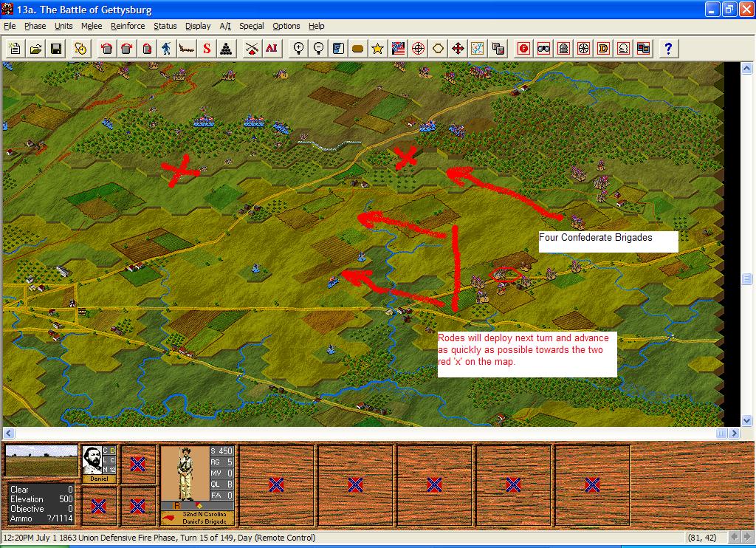Image resolution: width=756 pixels, height=548 pixels.
Task: Open the jump map icon
Action: [x=478, y=49]
